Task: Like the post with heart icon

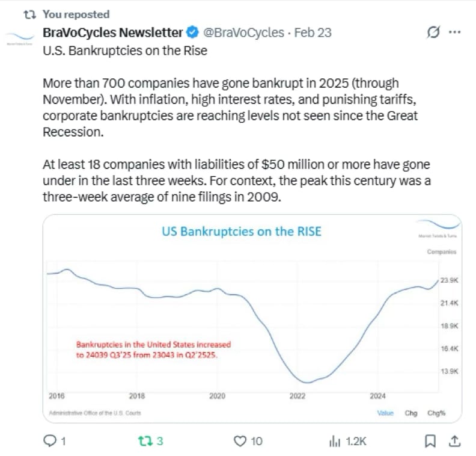Action: coord(240,441)
